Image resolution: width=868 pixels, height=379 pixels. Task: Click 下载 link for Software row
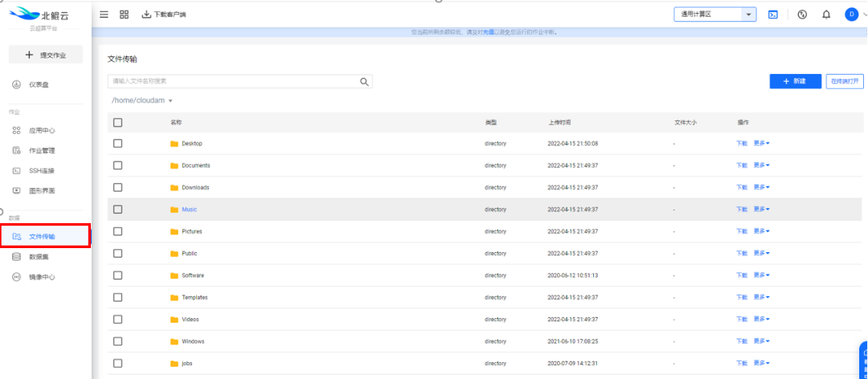pos(742,275)
